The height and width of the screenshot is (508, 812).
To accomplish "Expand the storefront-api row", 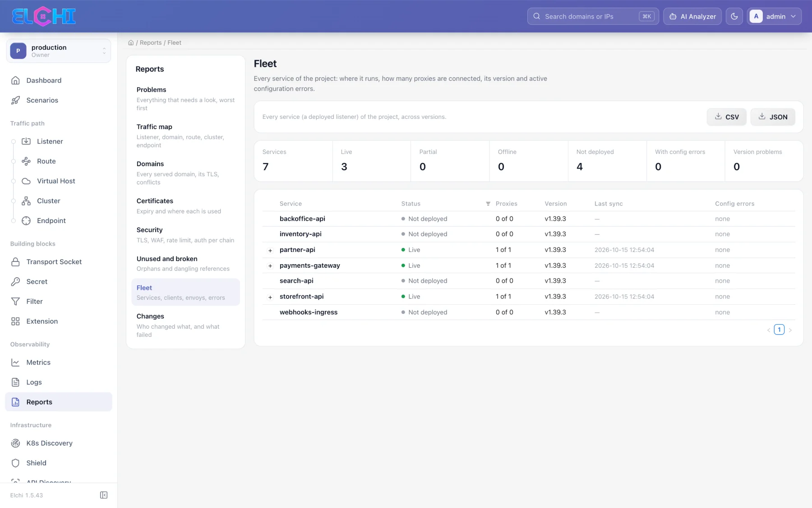I will [270, 297].
